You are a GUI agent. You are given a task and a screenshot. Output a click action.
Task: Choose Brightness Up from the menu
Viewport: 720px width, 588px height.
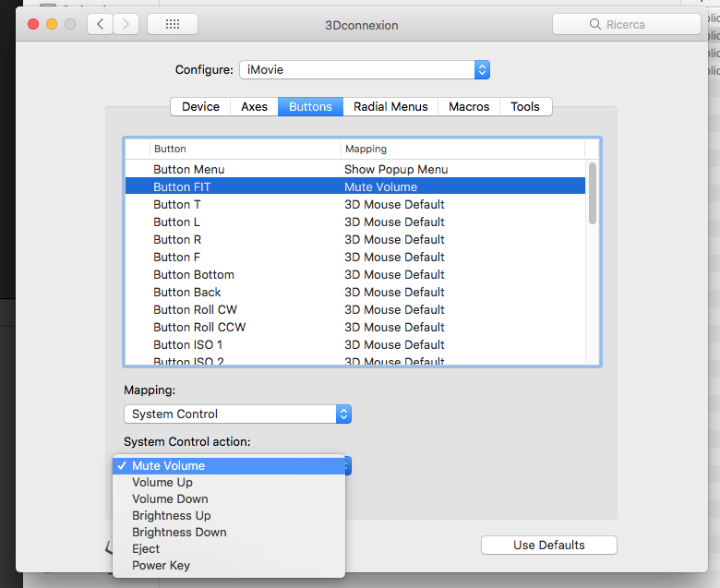[229, 515]
